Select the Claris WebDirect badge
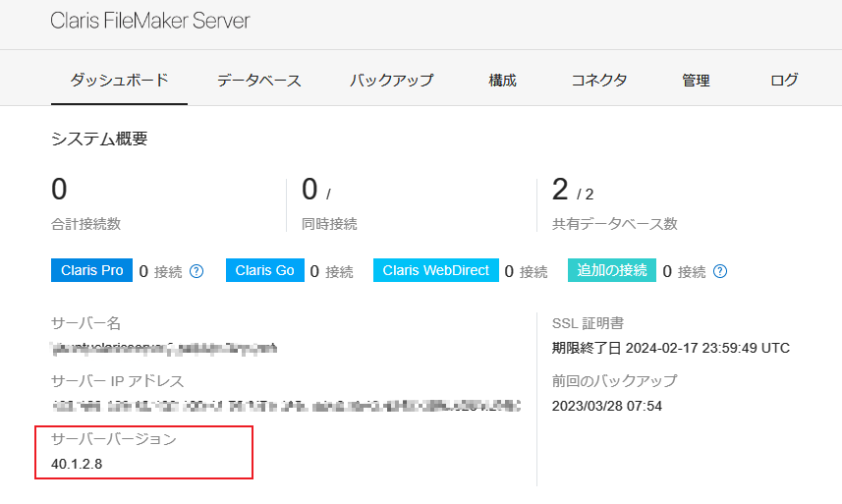Viewport: 842px width, 504px height. pos(435,270)
